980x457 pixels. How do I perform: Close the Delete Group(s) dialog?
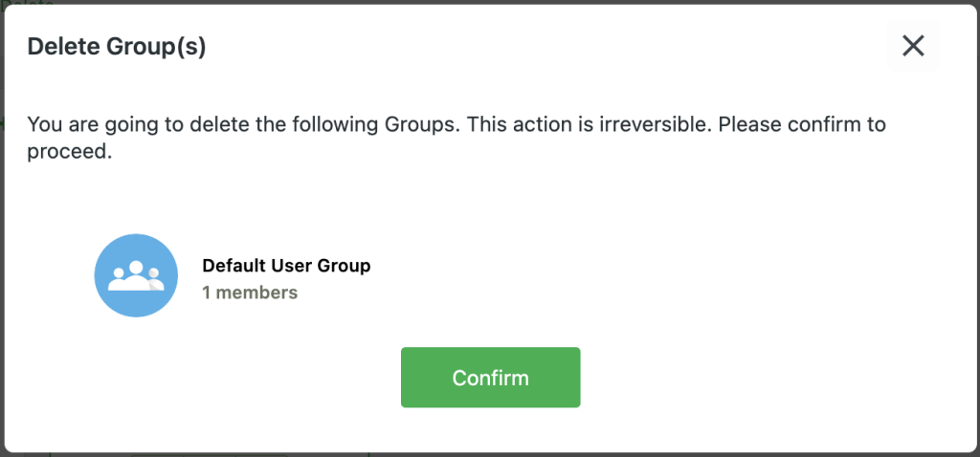[x=913, y=46]
